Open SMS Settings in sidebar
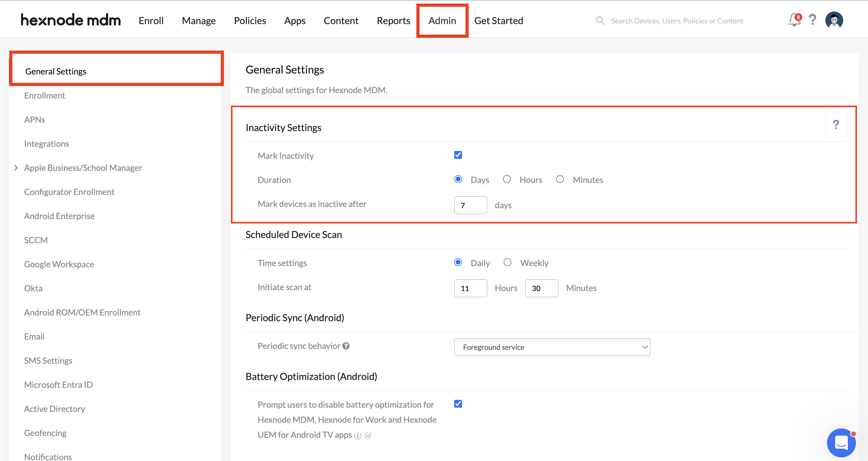 (x=48, y=361)
